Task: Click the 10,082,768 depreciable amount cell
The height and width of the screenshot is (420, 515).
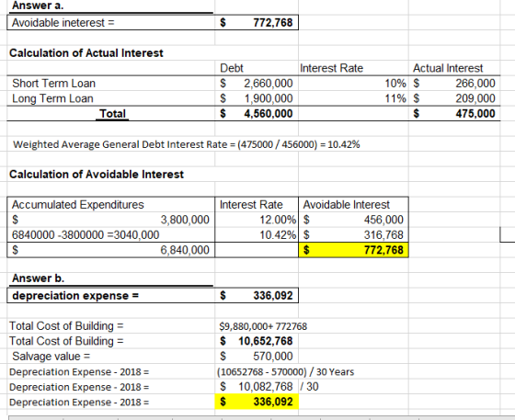Action: (257, 387)
